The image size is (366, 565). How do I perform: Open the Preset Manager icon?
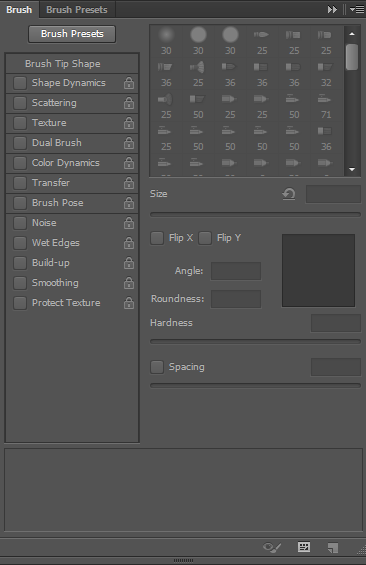(x=304, y=547)
